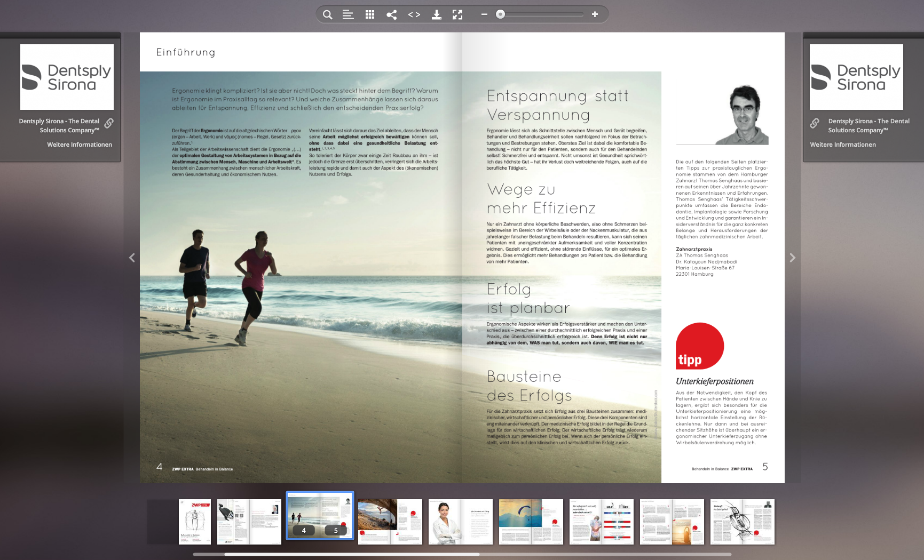This screenshot has width=924, height=560.
Task: Click the share icon
Action: tap(391, 14)
